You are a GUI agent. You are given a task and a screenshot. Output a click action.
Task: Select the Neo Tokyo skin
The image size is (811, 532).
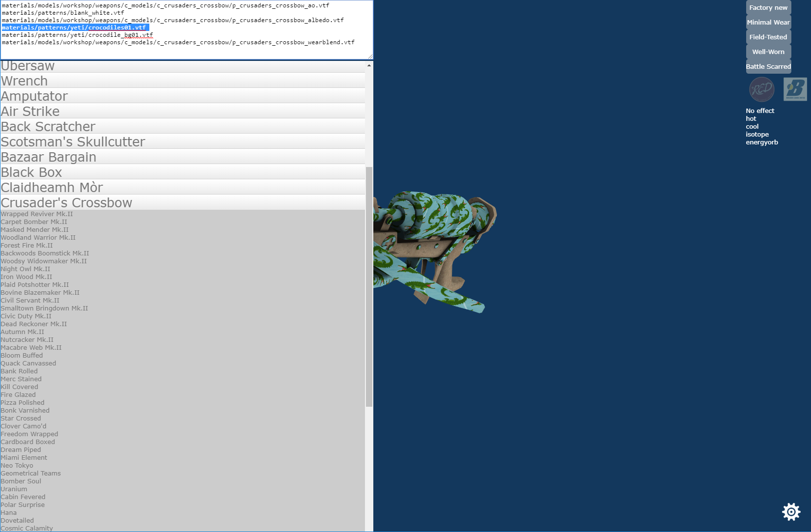tap(17, 466)
